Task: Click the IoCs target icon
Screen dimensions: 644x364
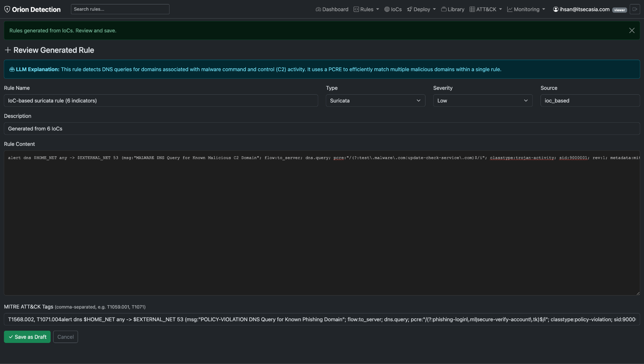Action: [387, 9]
